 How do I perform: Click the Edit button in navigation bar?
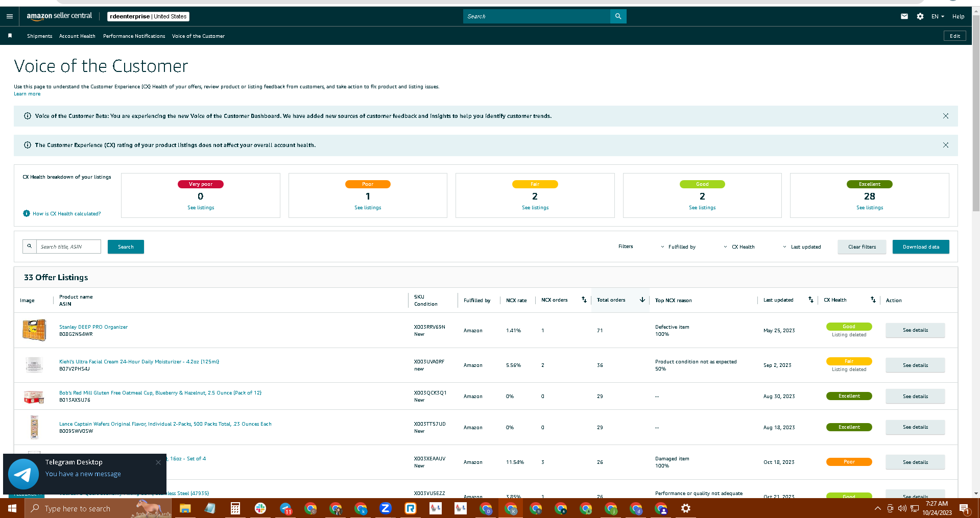[955, 36]
